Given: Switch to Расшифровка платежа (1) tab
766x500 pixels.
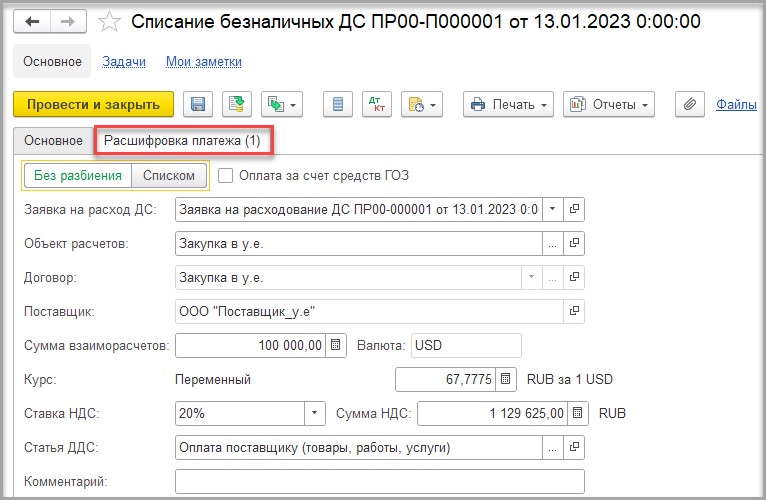Looking at the screenshot, I should [x=183, y=141].
